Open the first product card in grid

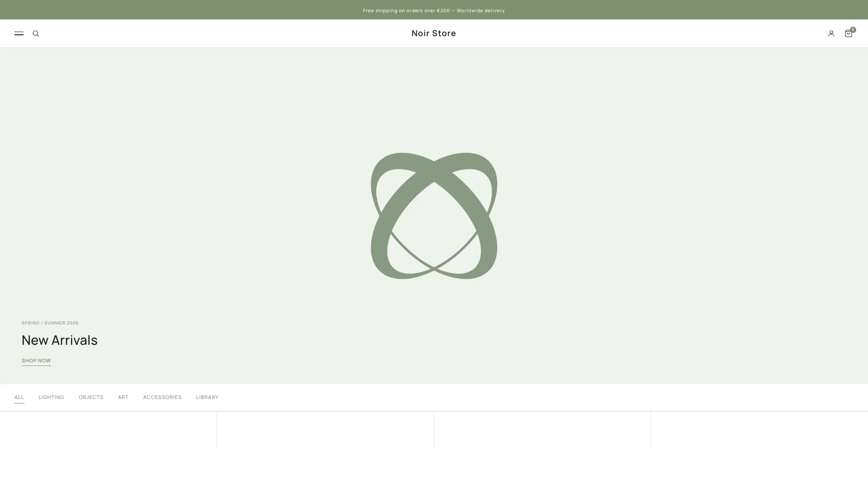pos(108,430)
